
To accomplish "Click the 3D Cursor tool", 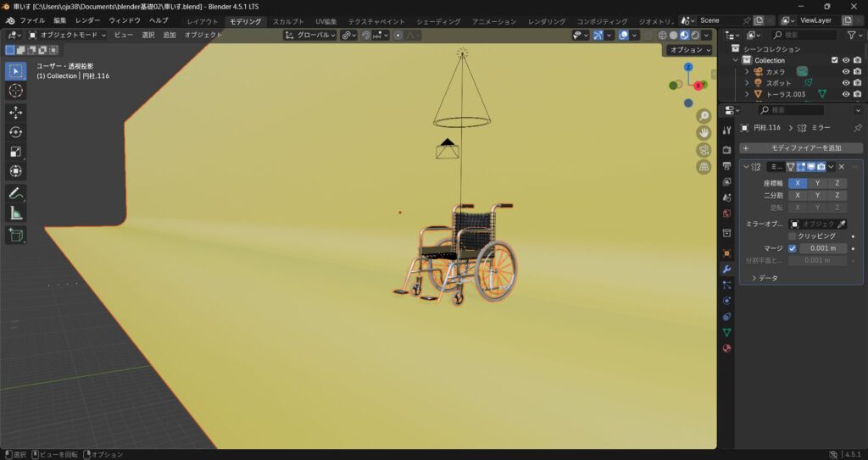I will pyautogui.click(x=16, y=91).
